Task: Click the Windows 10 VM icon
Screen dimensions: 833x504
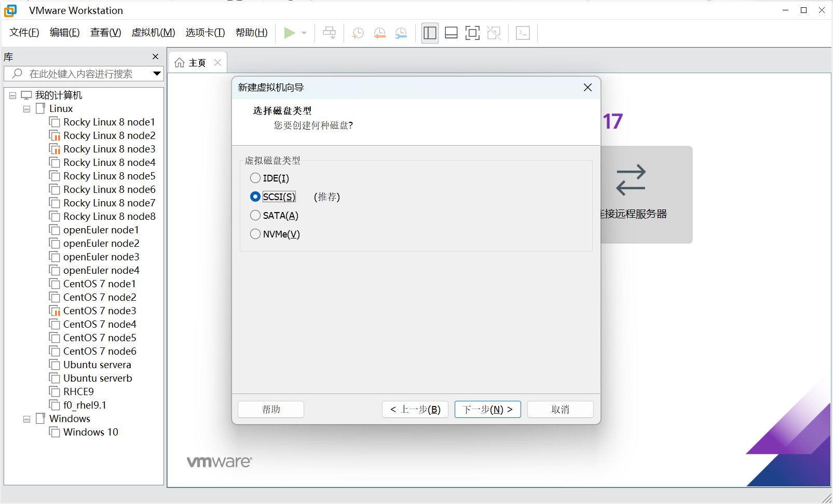Action: (x=54, y=432)
